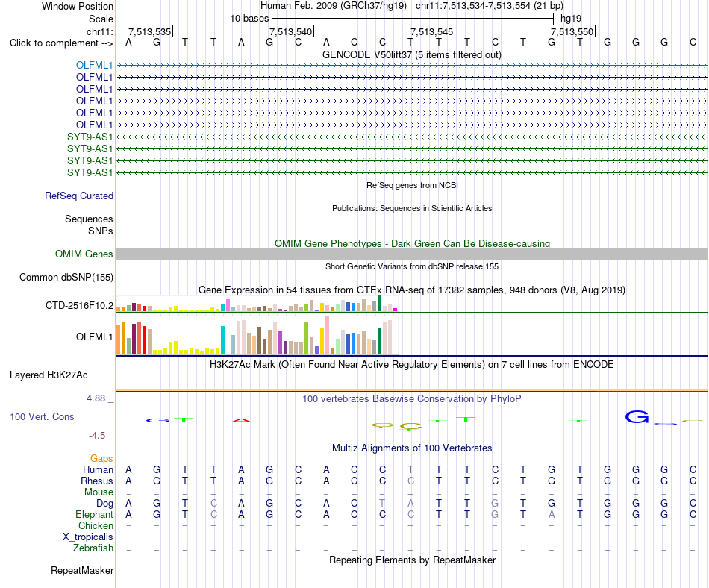709x588 pixels.
Task: Select the 'Zebrafish' alignment row label
Action: coord(93,548)
